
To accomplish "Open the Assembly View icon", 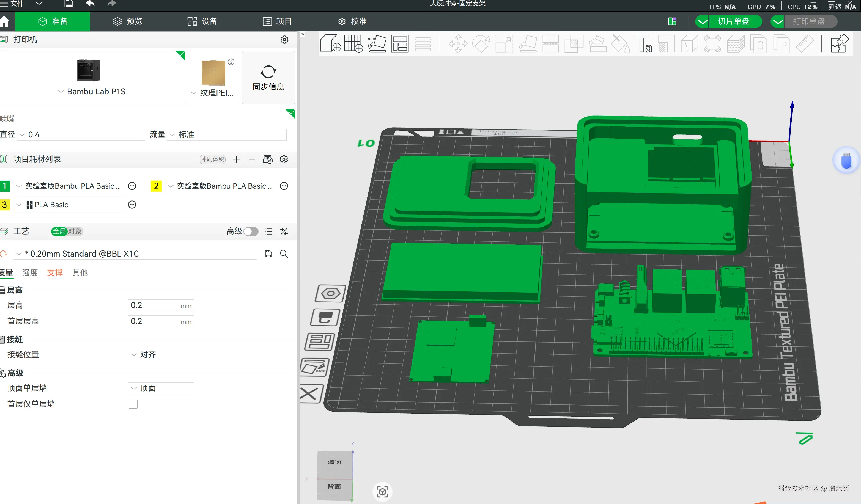I will 839,43.
